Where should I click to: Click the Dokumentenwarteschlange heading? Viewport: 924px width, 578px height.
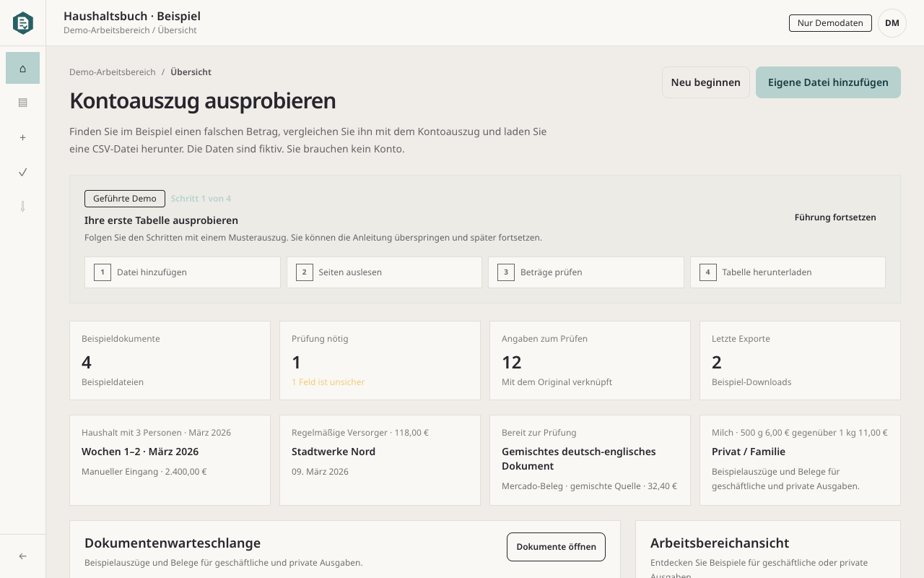coord(173,543)
